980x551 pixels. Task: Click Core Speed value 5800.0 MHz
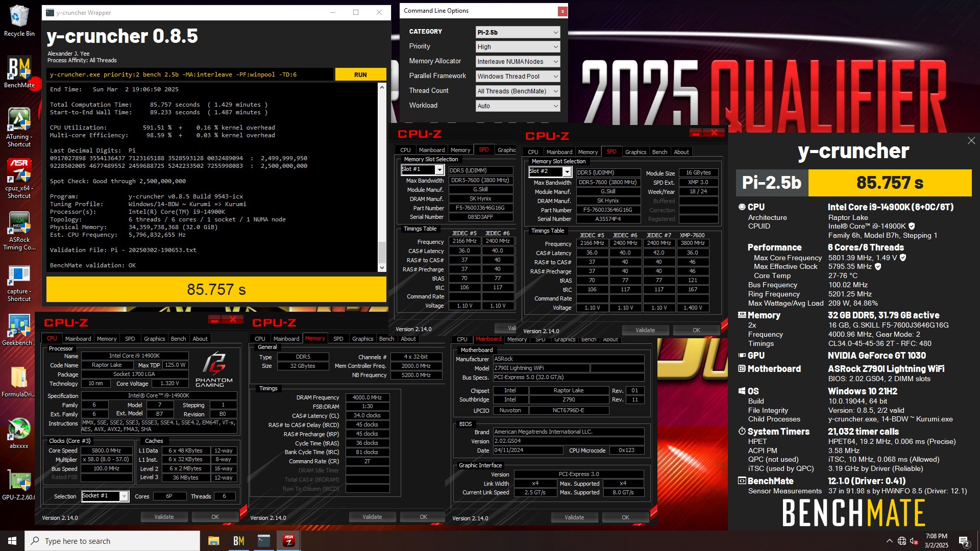(106, 450)
